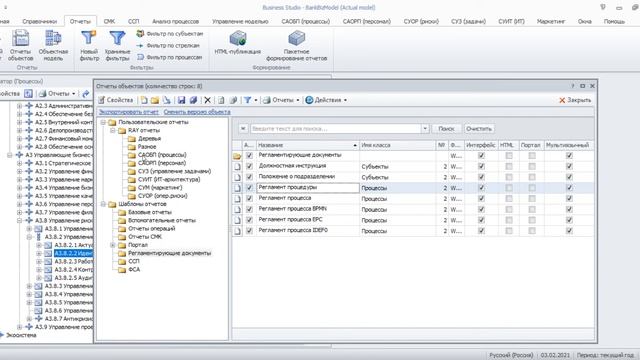Toggle Мультиязычный checkbox for Регламентирующие документы
Screen dimensions: 640x360
pos(569,156)
